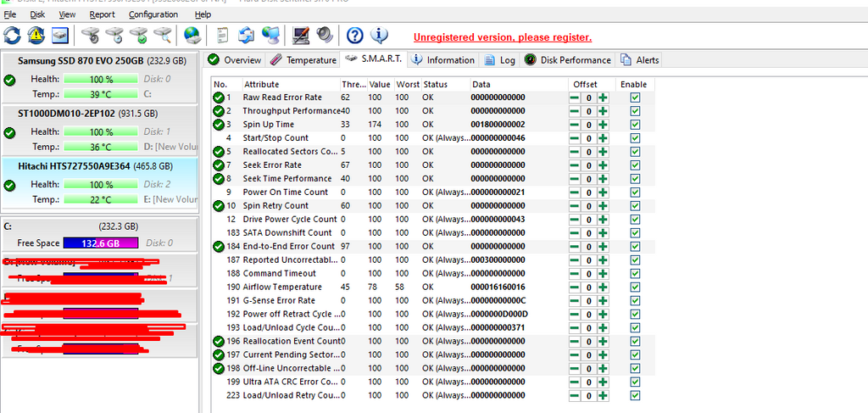Viewport: 868px width, 413px height.
Task: Increase offset for Load/Unload Cycle Count
Action: coord(603,327)
